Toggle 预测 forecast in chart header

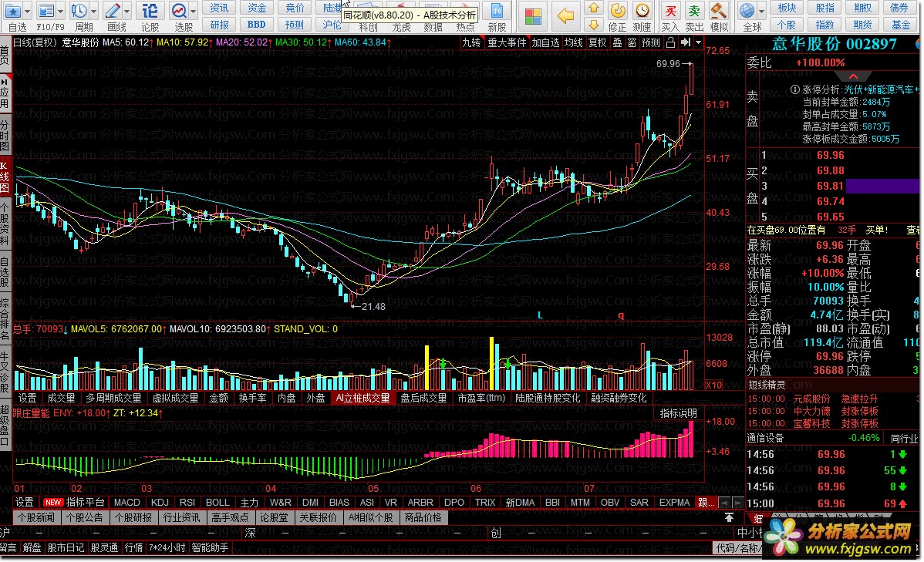[x=650, y=42]
